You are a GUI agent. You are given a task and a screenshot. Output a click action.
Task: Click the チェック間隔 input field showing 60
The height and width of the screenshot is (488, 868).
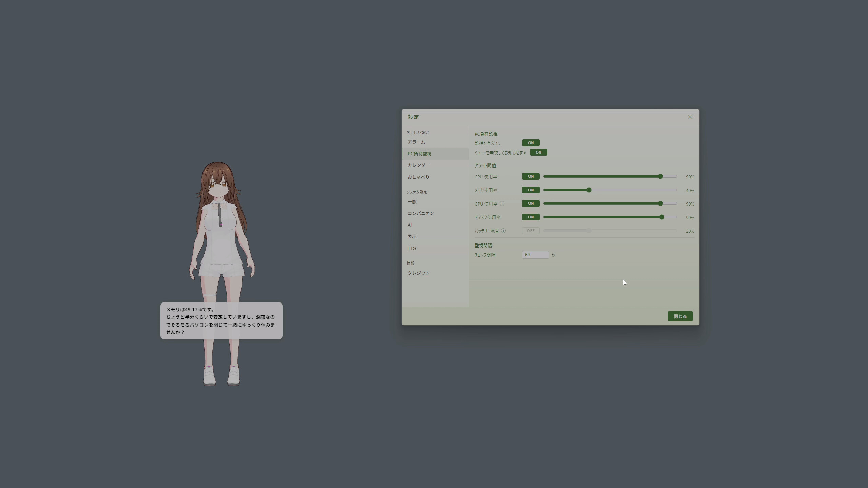pos(535,255)
